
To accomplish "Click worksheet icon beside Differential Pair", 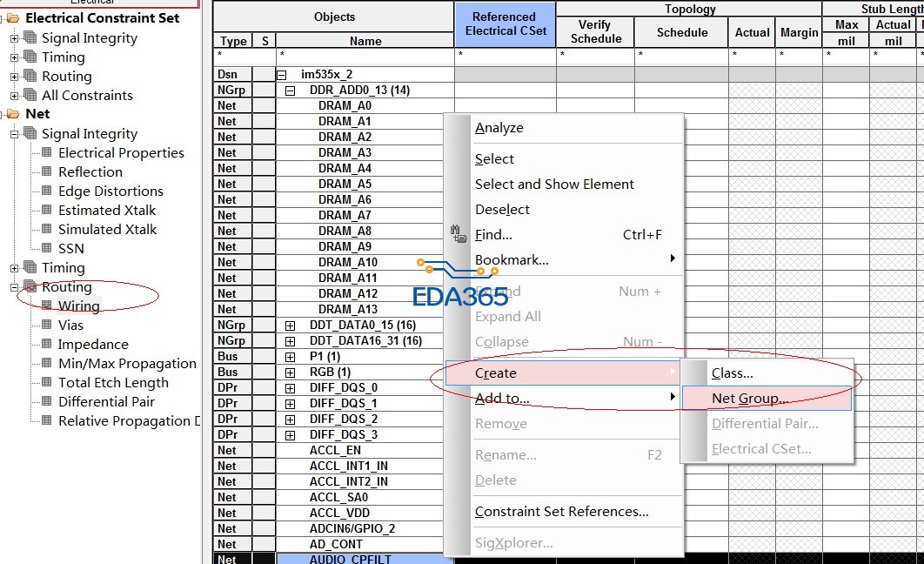I will click(x=47, y=401).
